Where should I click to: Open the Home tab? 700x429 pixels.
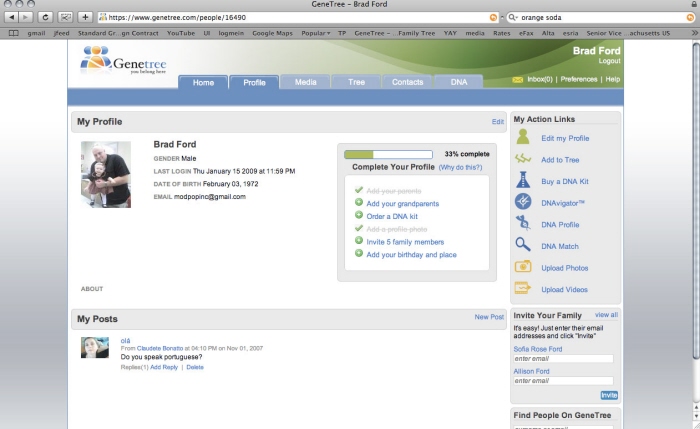pyautogui.click(x=203, y=82)
